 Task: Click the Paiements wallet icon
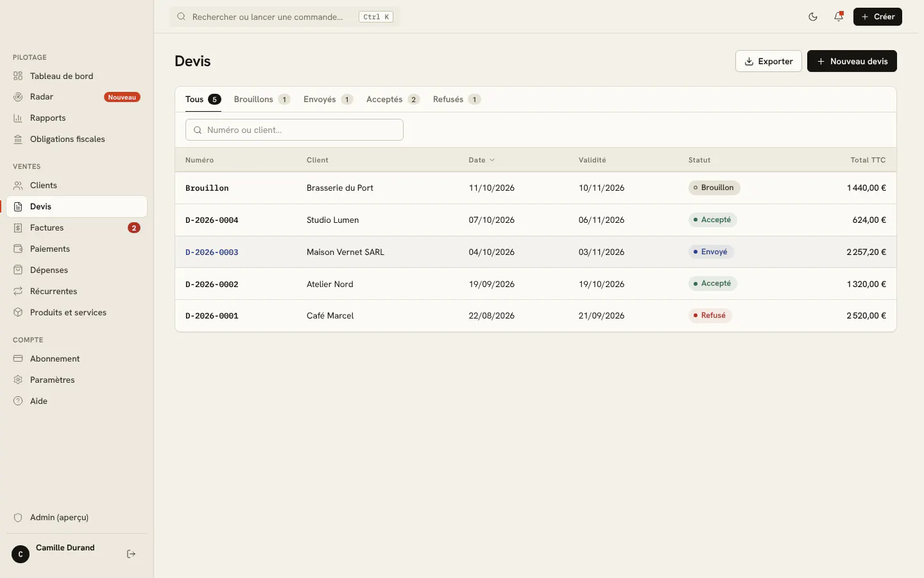pos(18,249)
